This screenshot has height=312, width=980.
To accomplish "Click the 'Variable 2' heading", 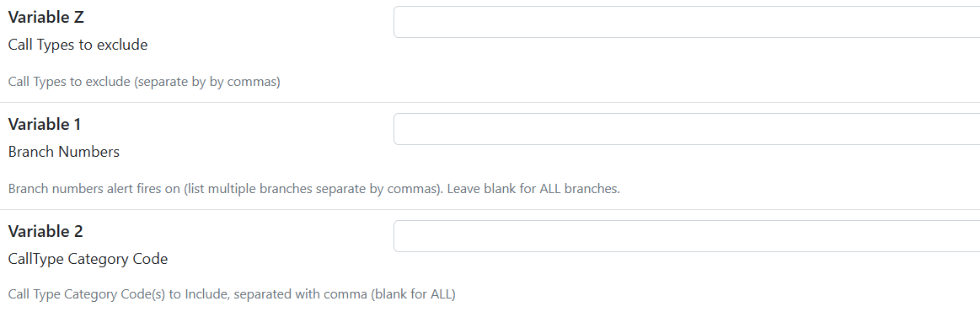I will [x=46, y=231].
